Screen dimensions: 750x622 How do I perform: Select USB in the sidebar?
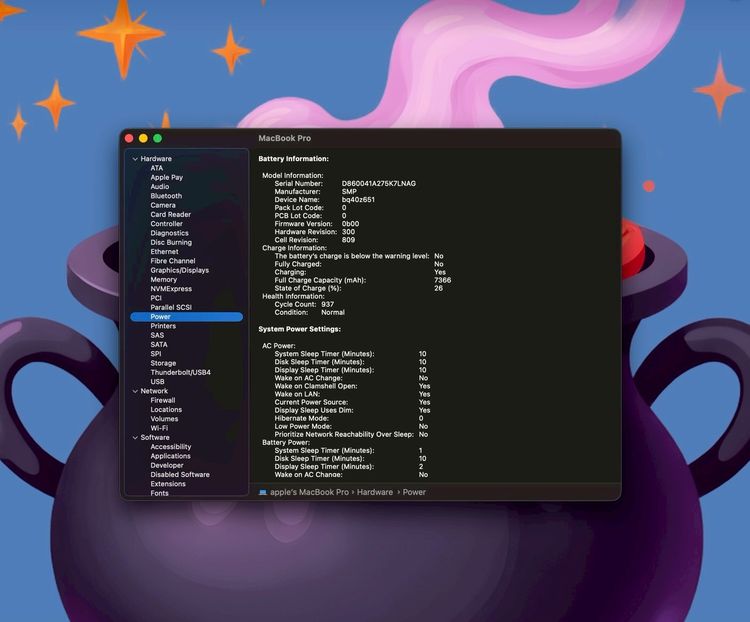[157, 382]
